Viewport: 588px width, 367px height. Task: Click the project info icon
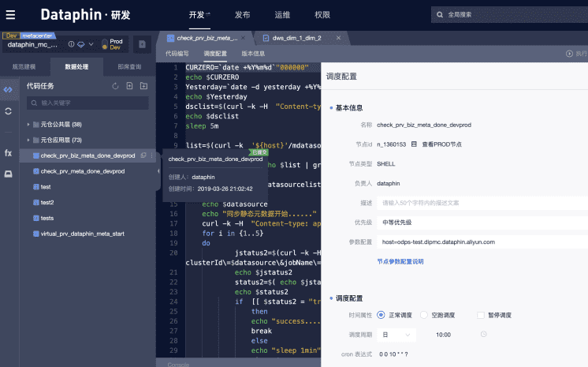tap(71, 44)
